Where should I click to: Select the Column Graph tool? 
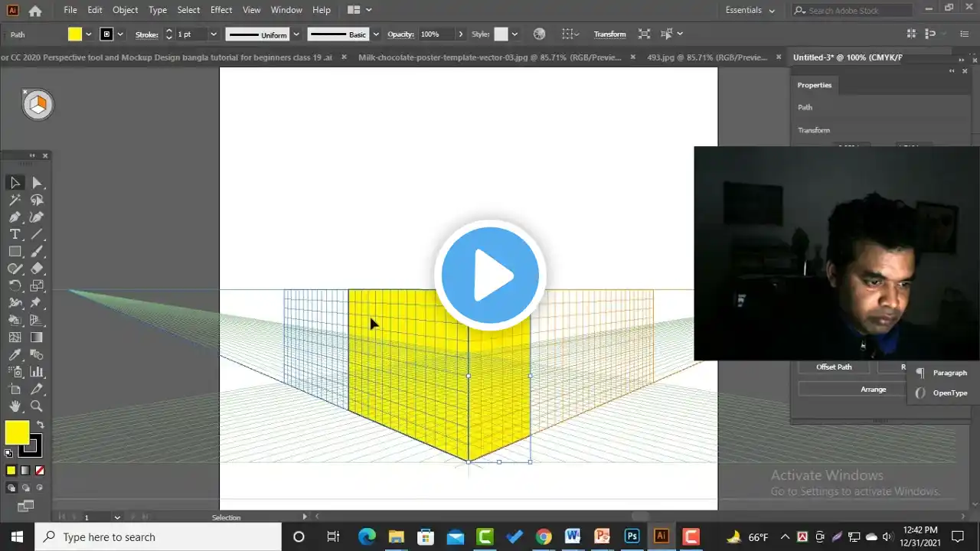click(x=37, y=372)
